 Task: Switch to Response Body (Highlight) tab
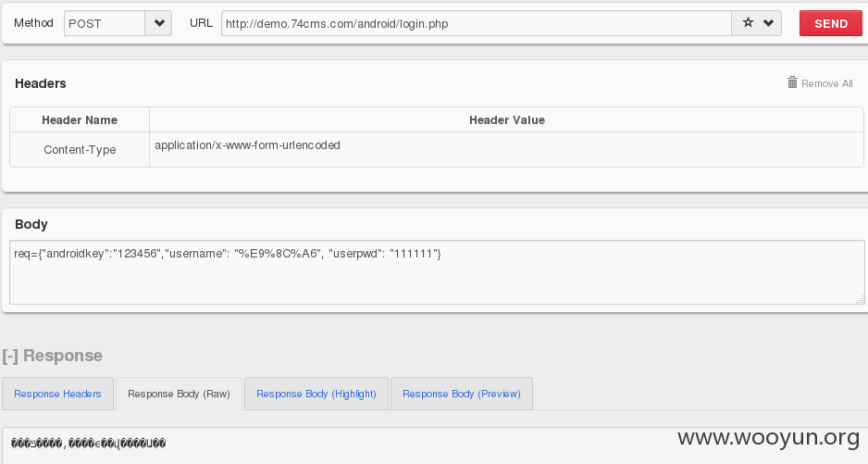tap(316, 394)
